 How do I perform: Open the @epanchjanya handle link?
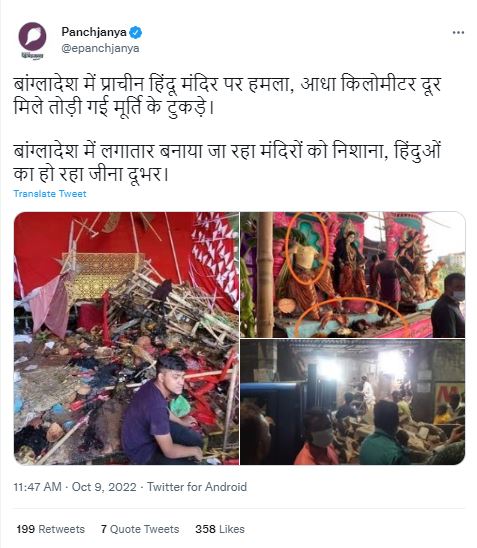click(x=100, y=48)
